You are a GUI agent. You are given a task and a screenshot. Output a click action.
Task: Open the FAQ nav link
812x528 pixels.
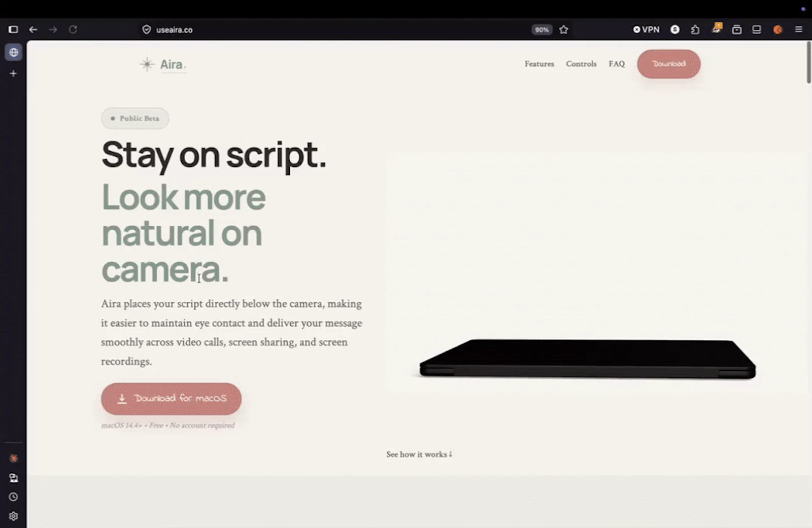click(617, 64)
